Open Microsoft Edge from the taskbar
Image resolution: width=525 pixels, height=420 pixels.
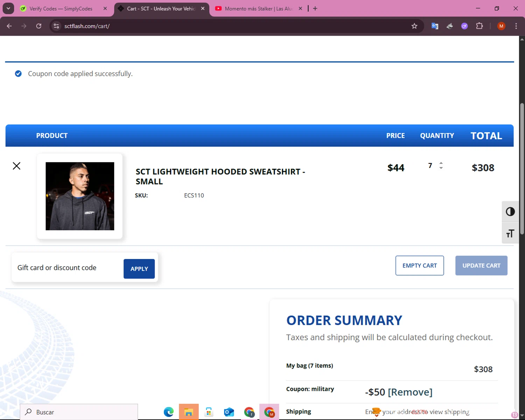[x=169, y=412]
